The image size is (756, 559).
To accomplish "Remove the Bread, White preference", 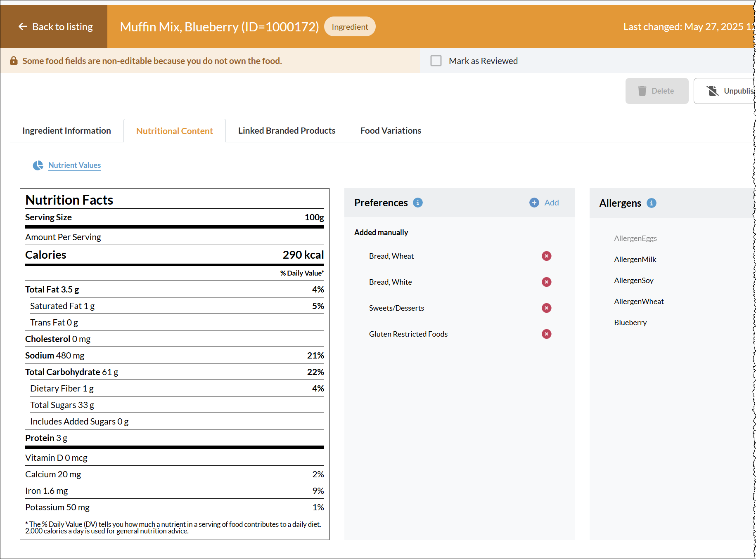I will click(x=546, y=282).
